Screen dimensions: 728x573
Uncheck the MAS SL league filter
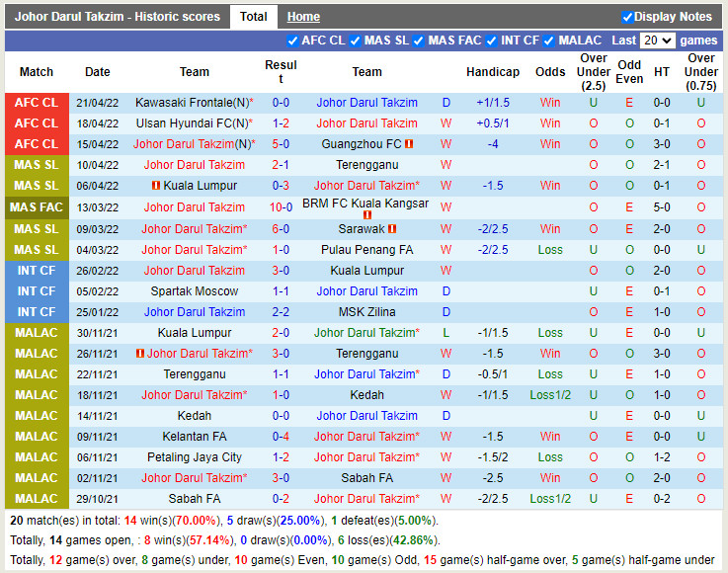pos(356,41)
